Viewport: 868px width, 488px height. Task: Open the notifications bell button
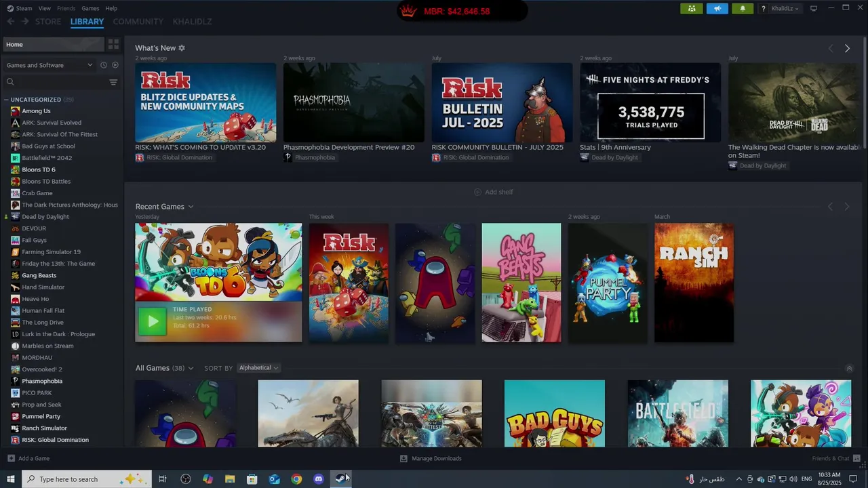coord(743,8)
